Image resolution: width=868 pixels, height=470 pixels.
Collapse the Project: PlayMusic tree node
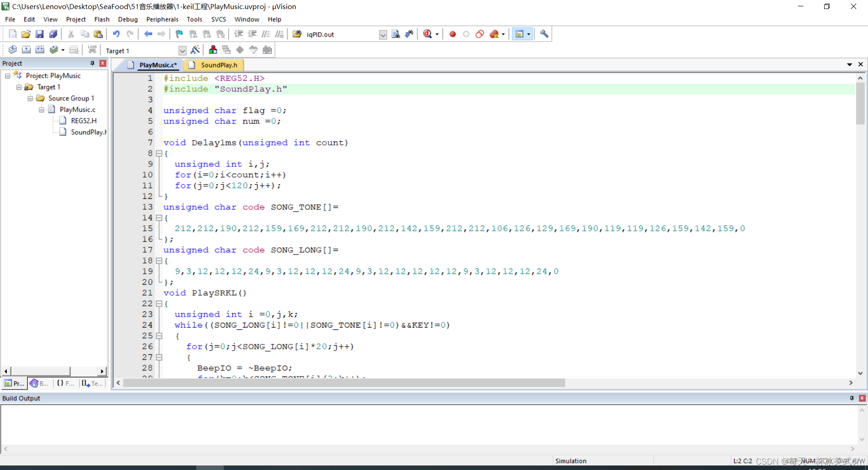tap(7, 76)
